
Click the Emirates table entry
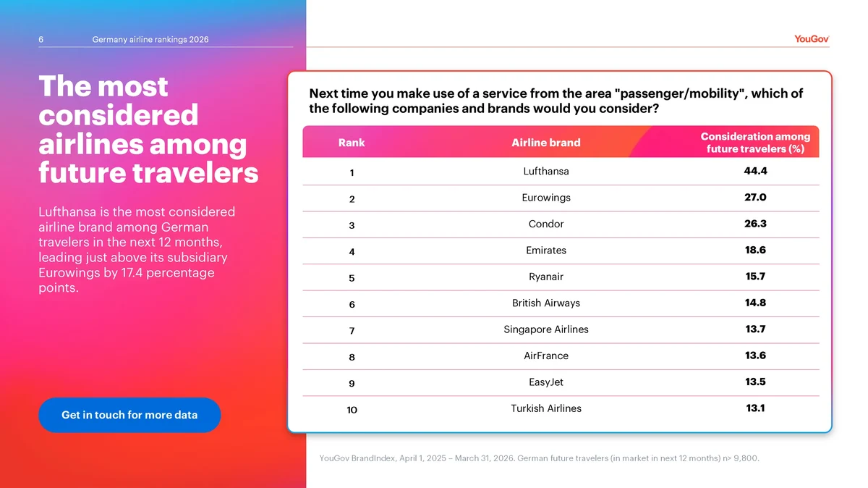(546, 251)
